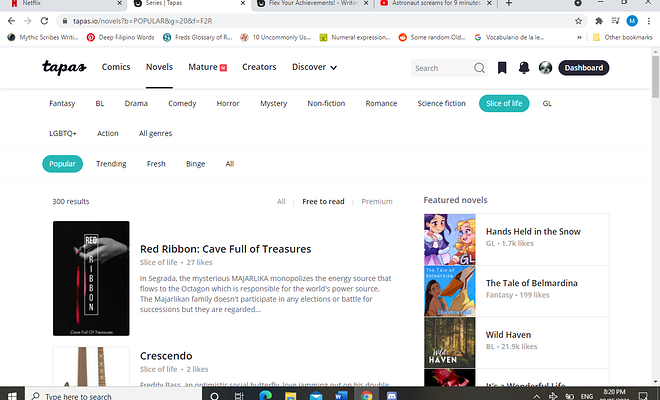Expand the Discover dropdown menu
This screenshot has height=400, width=660.
314,68
